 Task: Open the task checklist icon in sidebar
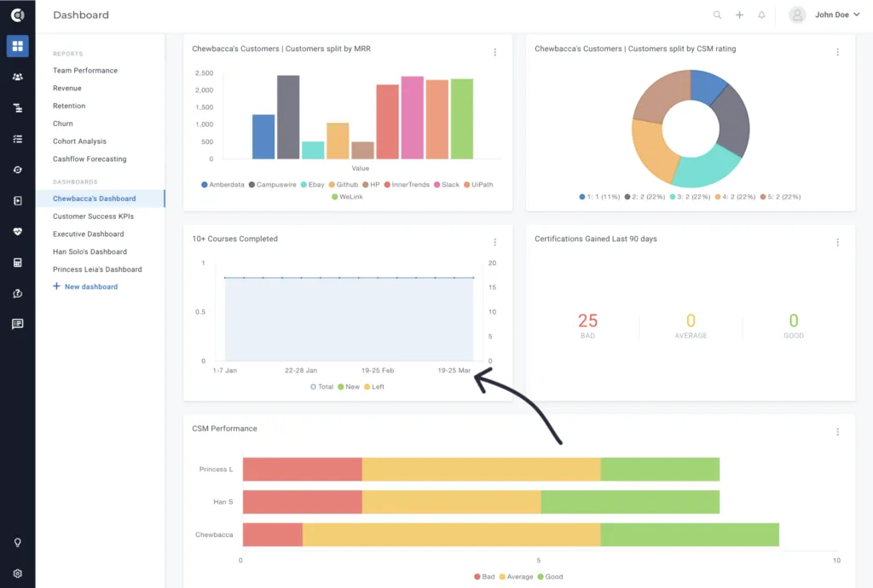coord(17,139)
